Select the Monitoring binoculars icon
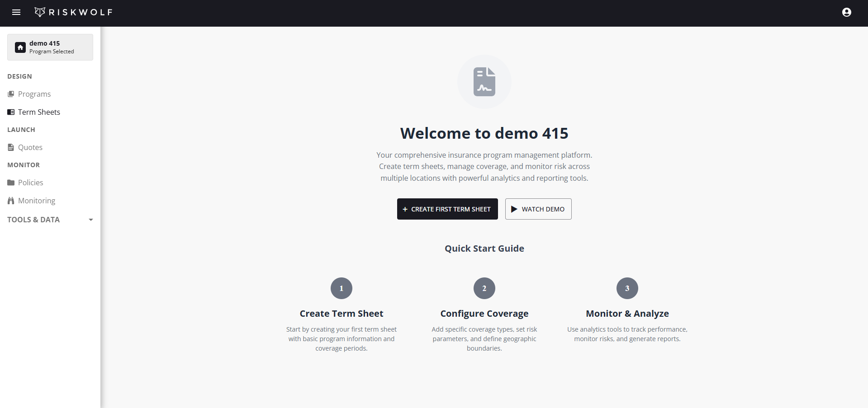 pos(10,200)
